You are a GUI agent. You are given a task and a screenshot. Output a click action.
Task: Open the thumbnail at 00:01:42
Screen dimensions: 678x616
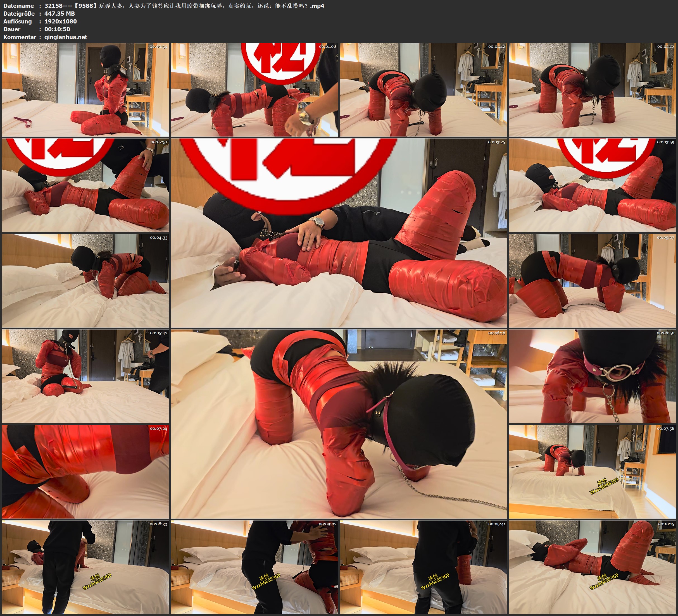pyautogui.click(x=423, y=90)
